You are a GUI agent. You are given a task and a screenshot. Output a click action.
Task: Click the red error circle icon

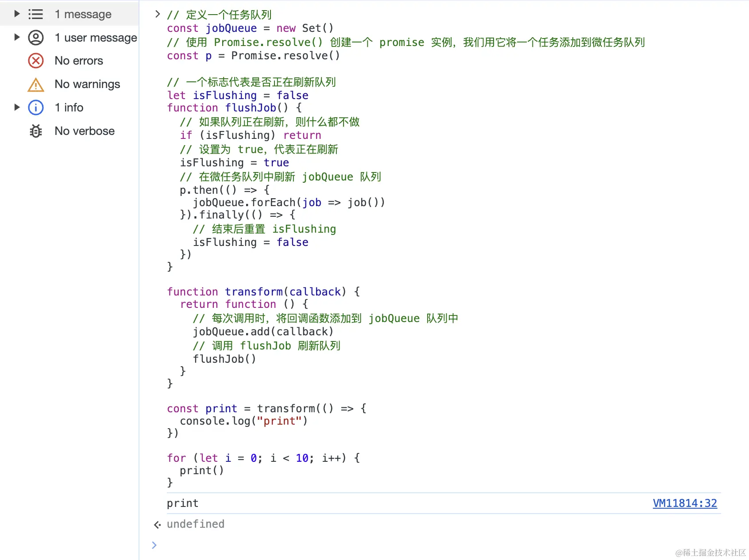pyautogui.click(x=36, y=61)
